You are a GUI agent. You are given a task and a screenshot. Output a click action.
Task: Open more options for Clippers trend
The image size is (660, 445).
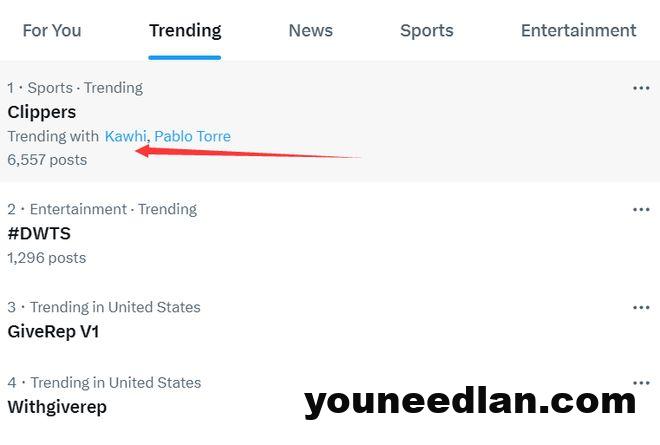[641, 88]
